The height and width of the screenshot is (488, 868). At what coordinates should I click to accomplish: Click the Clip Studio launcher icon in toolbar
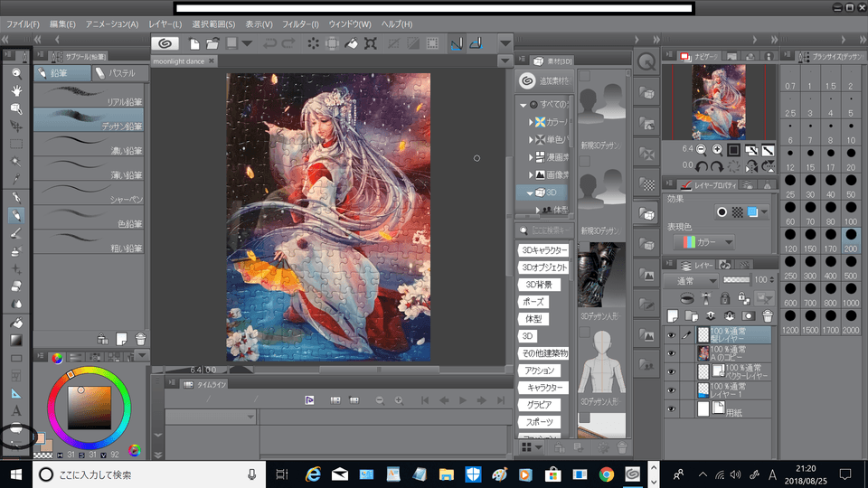pos(165,43)
